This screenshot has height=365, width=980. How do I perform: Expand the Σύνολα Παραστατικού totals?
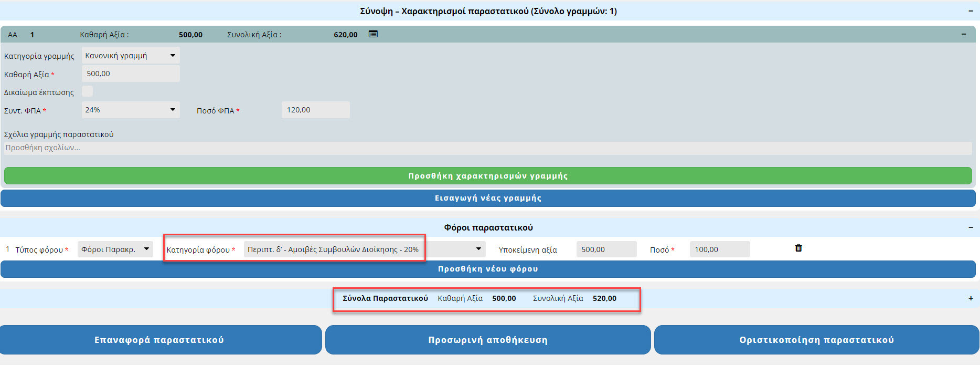971,298
